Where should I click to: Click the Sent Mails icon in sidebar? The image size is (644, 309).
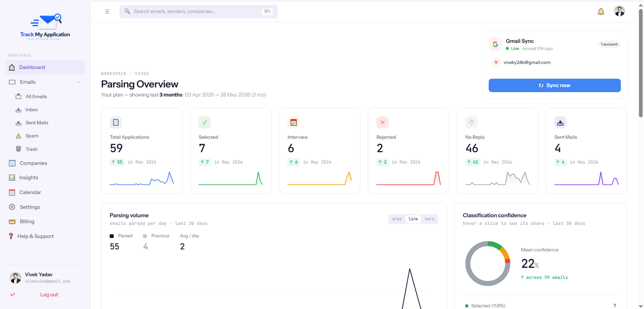tap(19, 123)
